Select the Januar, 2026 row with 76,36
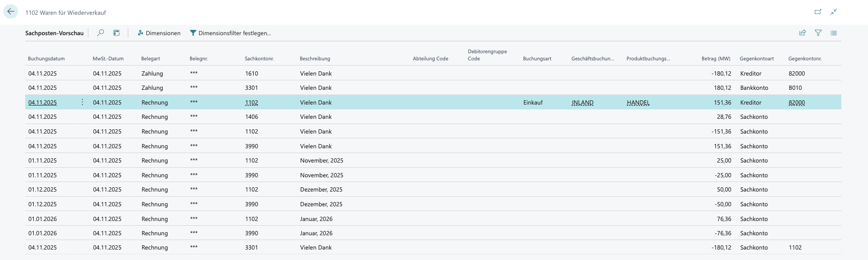The height and width of the screenshot is (260, 868). point(316,219)
